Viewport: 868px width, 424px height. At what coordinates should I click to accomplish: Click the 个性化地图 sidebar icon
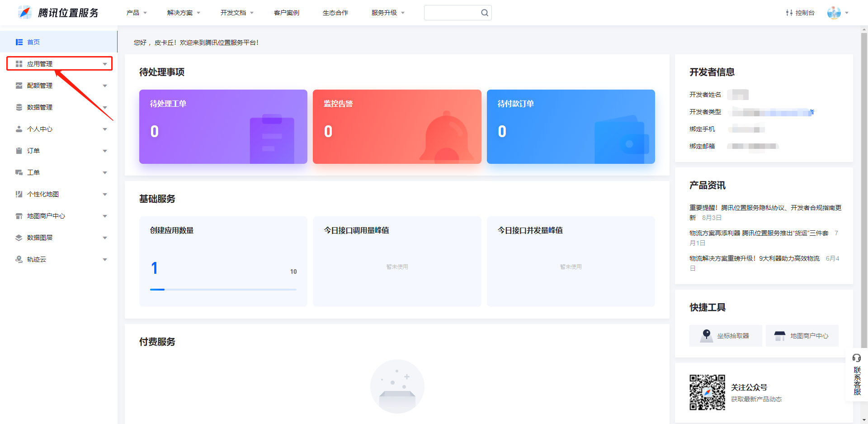(19, 194)
